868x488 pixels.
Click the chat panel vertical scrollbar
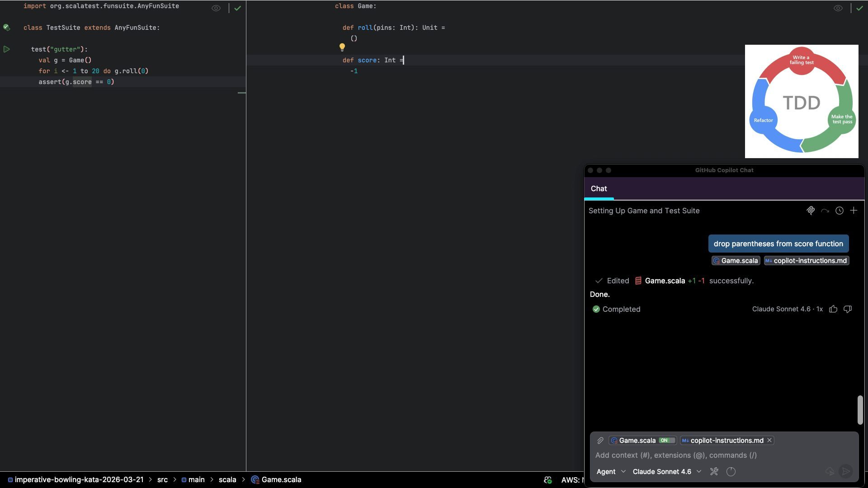coord(860,410)
